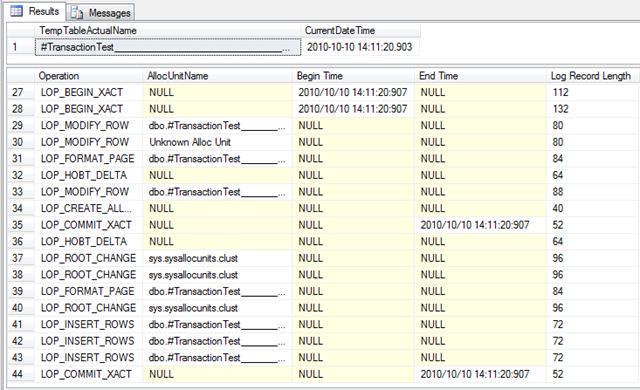Click LOP_ROOT_CHANGE in row 37
640x390 pixels.
[x=89, y=258]
